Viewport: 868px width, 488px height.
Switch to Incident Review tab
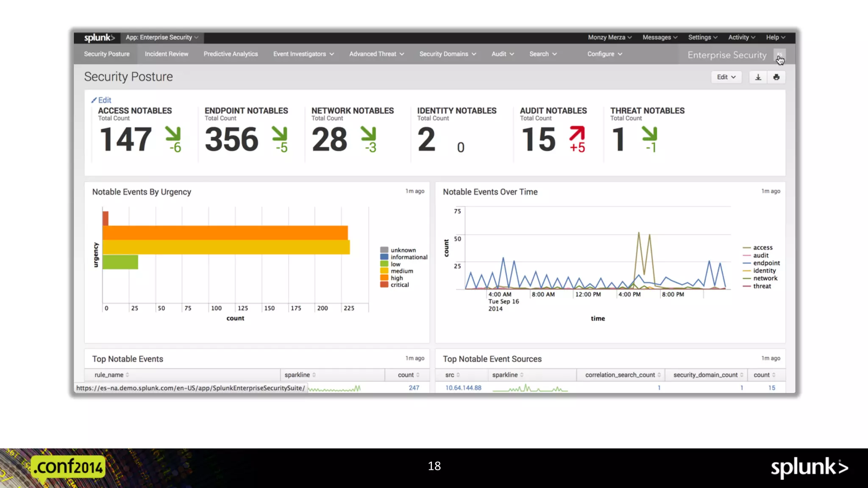coord(166,54)
